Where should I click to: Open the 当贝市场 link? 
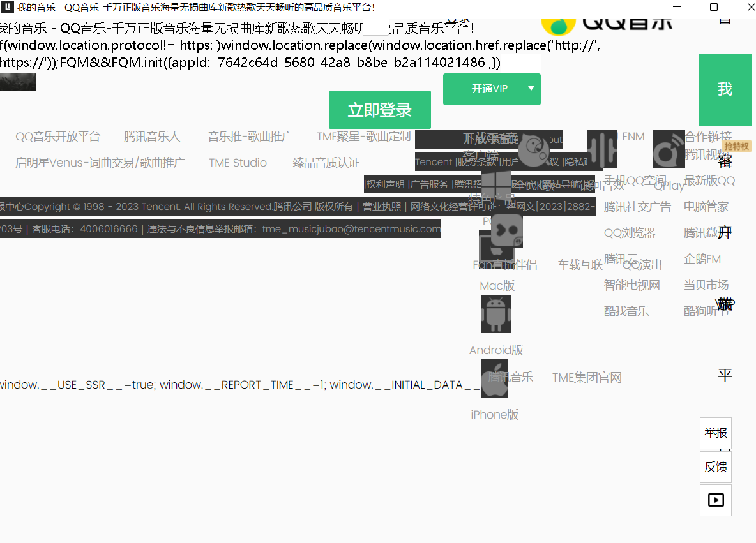pos(706,285)
